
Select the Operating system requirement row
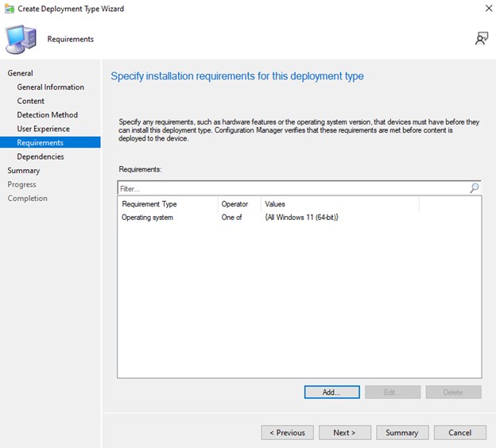147,217
